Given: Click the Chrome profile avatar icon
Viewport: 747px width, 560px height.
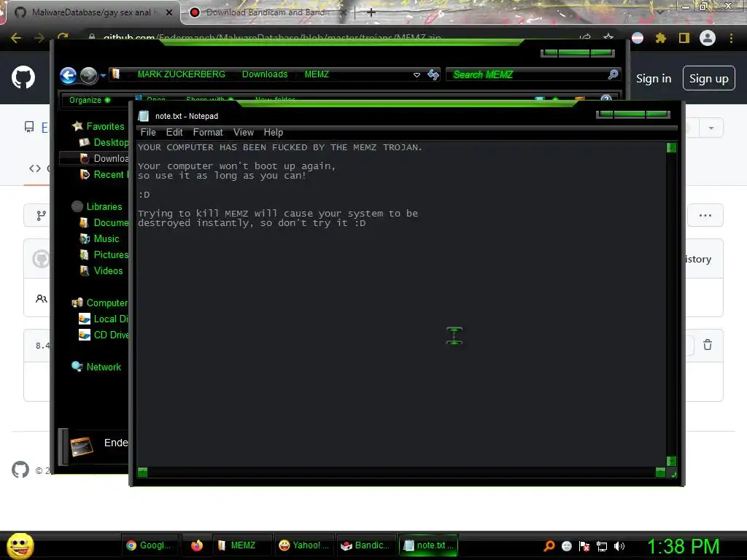Looking at the screenshot, I should [708, 38].
